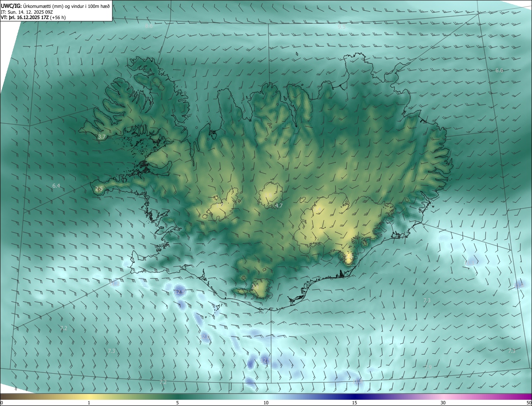Click the 'IT: Sun. 14. 12. 2025 09Z' line
Image resolution: width=532 pixels, height=406 pixels.
(27, 12)
